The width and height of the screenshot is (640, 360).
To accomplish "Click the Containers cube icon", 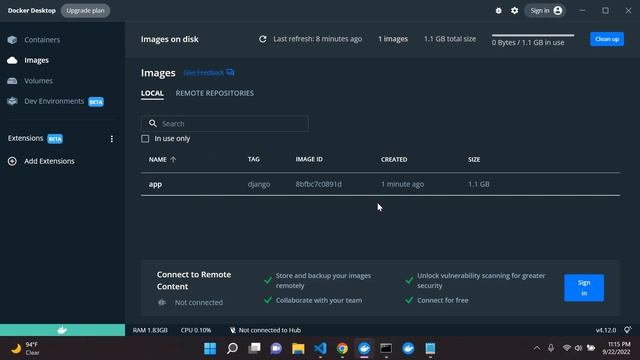I will point(12,40).
